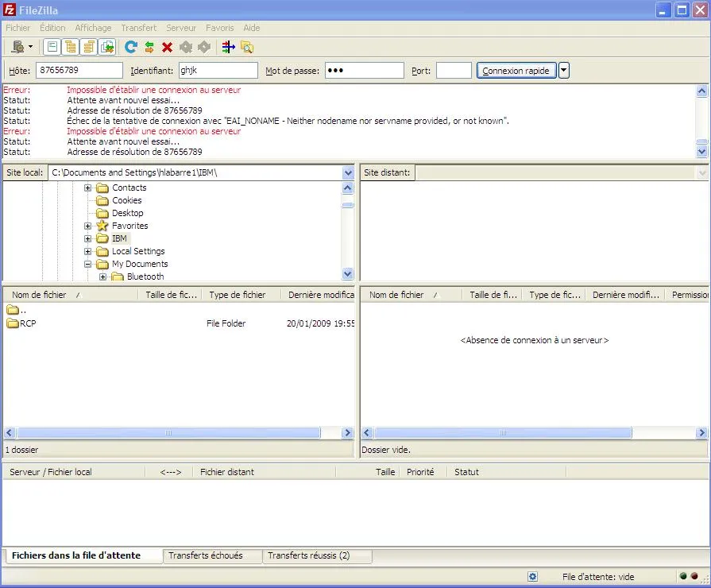Open the Aide menu
711x588 pixels.
tap(252, 28)
